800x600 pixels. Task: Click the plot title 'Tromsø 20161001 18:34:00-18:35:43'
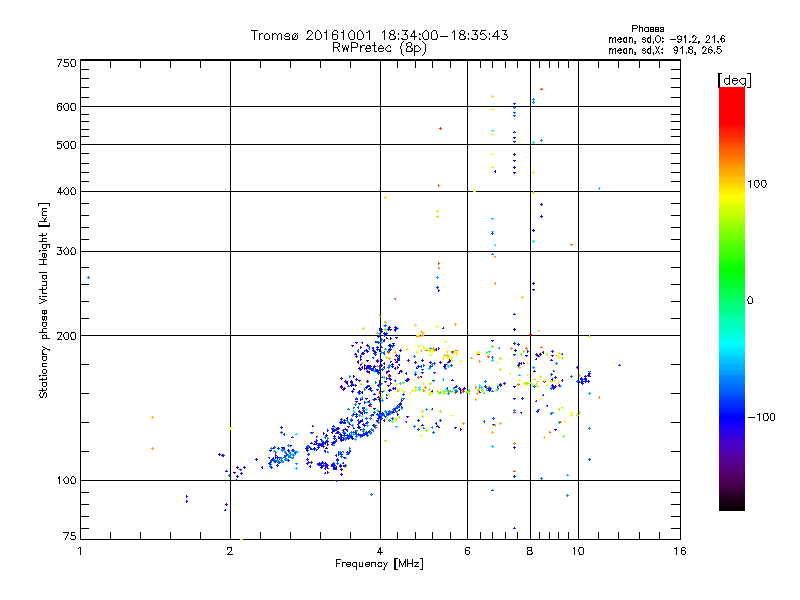(379, 35)
